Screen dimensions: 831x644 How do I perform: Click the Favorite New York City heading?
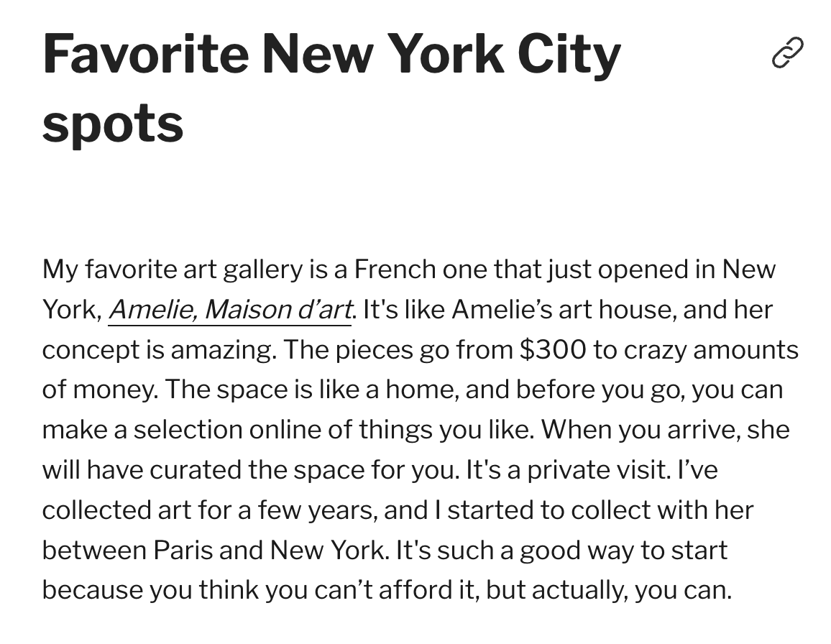click(331, 53)
